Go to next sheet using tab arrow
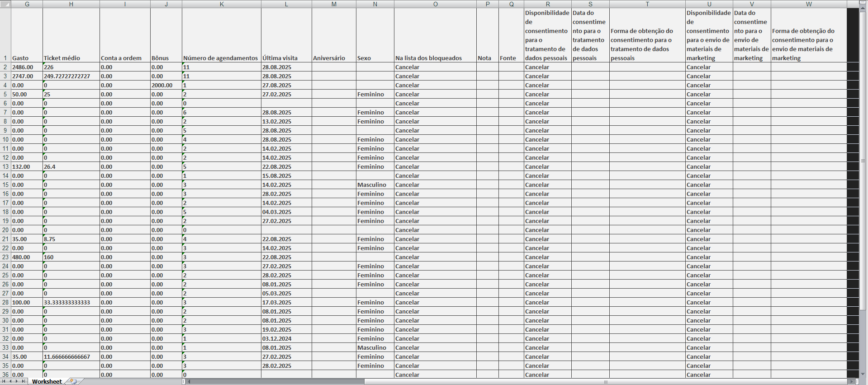 tap(17, 381)
